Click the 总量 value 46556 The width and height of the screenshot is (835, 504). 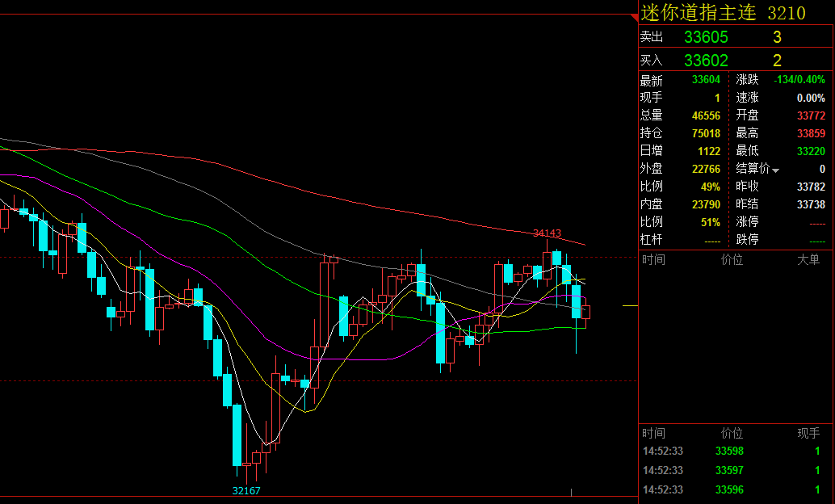[x=706, y=115]
